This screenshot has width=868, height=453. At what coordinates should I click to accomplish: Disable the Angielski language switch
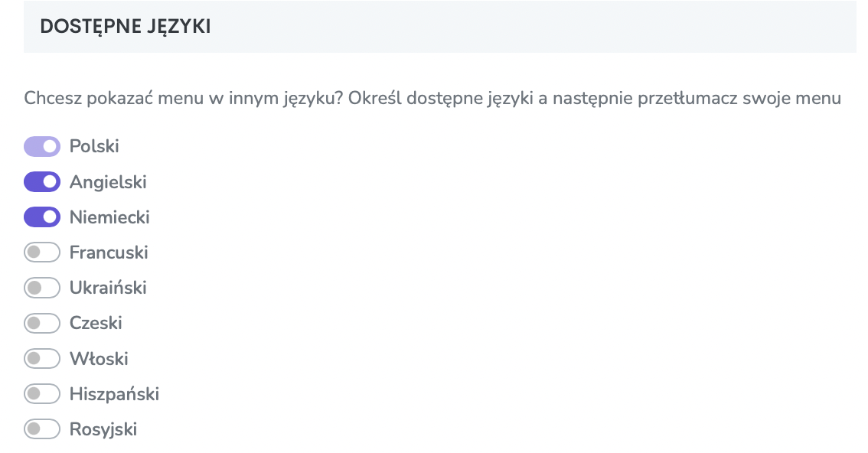click(x=42, y=182)
